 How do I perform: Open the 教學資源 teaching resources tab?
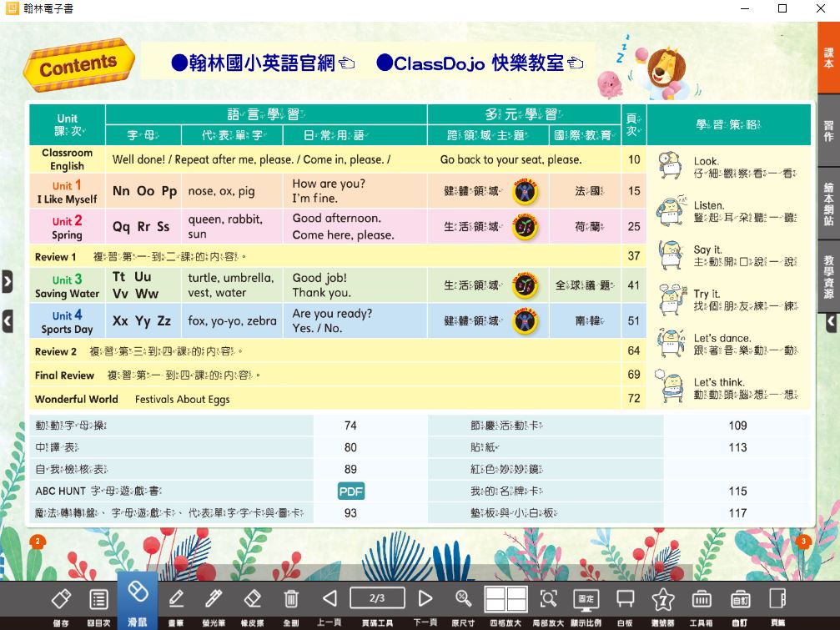pyautogui.click(x=828, y=276)
